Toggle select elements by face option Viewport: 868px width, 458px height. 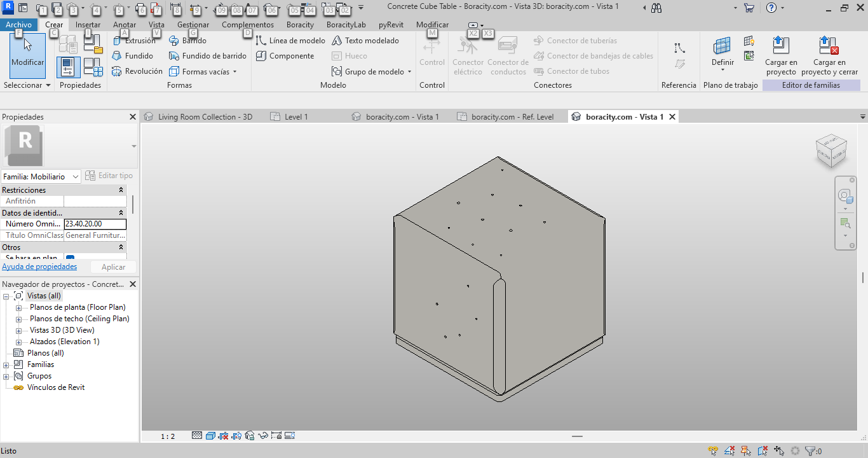[763, 451]
